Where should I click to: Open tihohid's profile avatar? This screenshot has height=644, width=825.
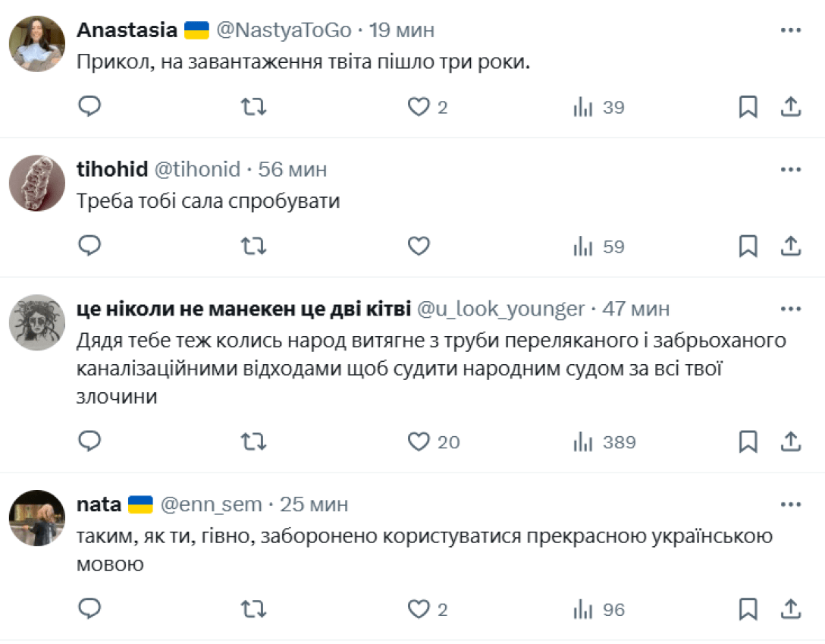click(37, 183)
